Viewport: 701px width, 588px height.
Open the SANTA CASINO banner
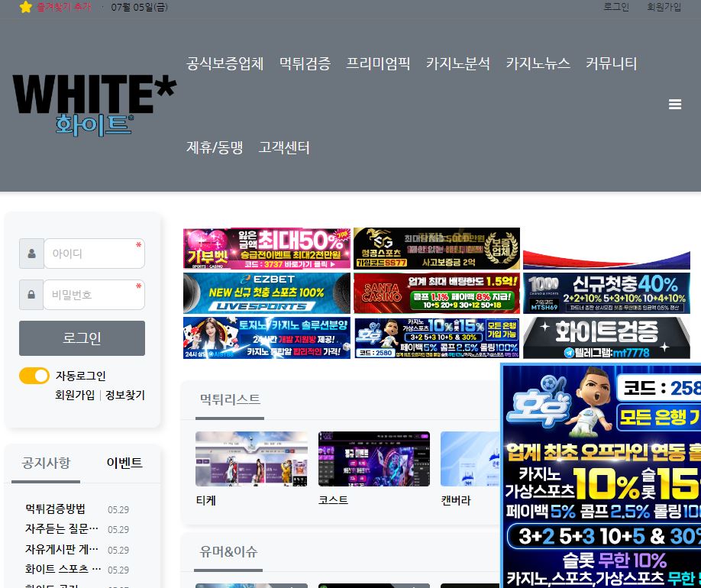coord(437,293)
